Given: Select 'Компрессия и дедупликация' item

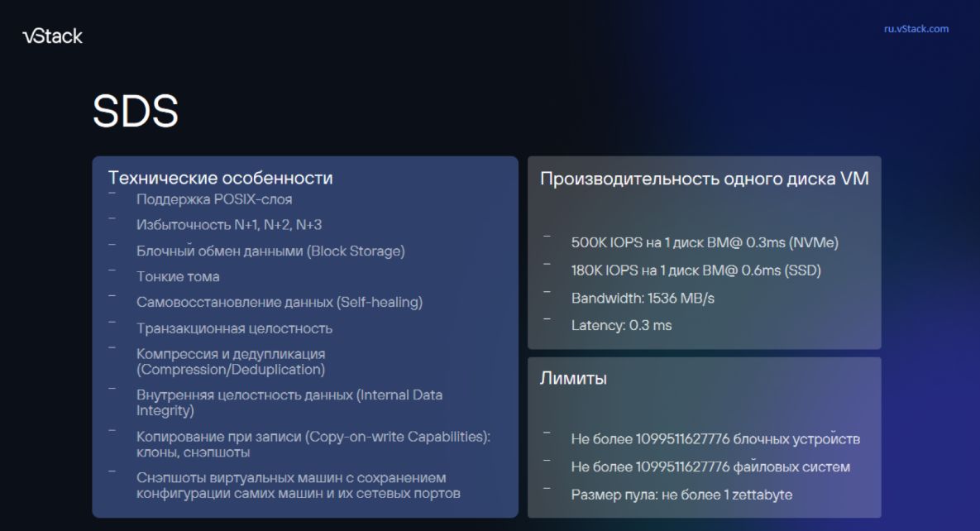Looking at the screenshot, I should (231, 361).
